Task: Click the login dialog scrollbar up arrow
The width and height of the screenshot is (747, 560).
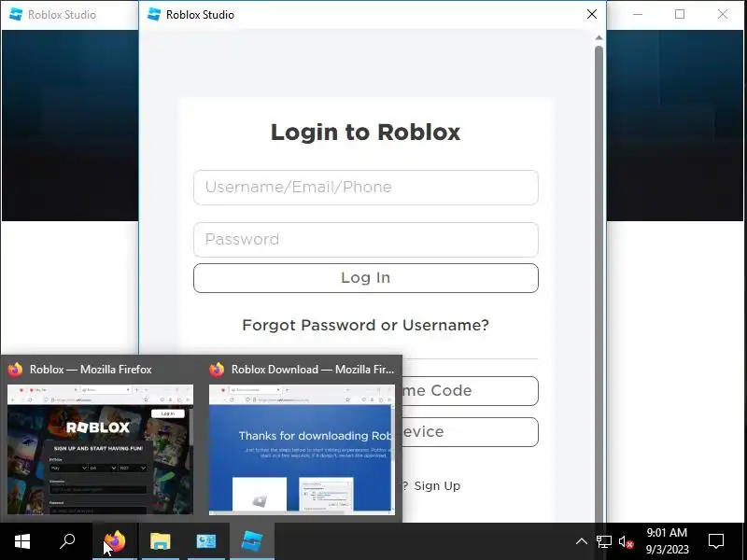Action: pos(599,37)
